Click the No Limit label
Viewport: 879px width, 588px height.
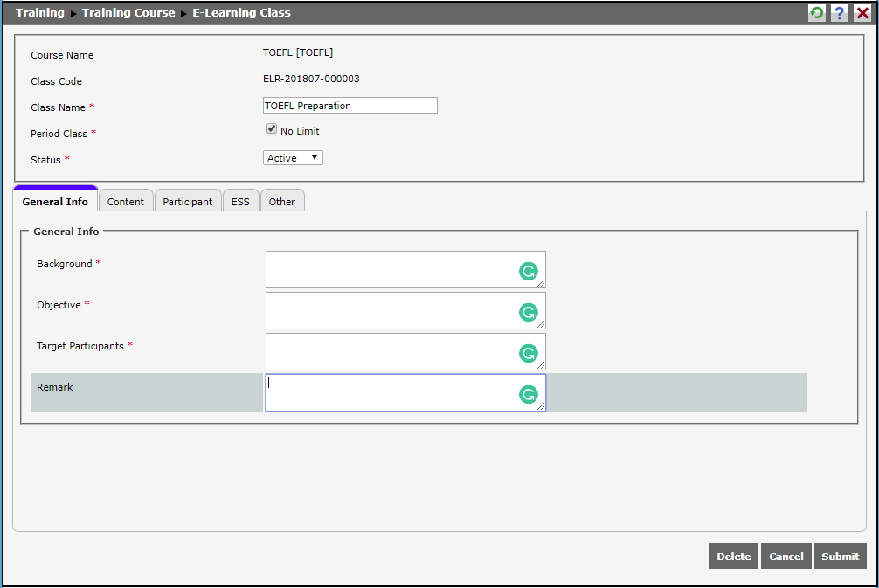300,130
